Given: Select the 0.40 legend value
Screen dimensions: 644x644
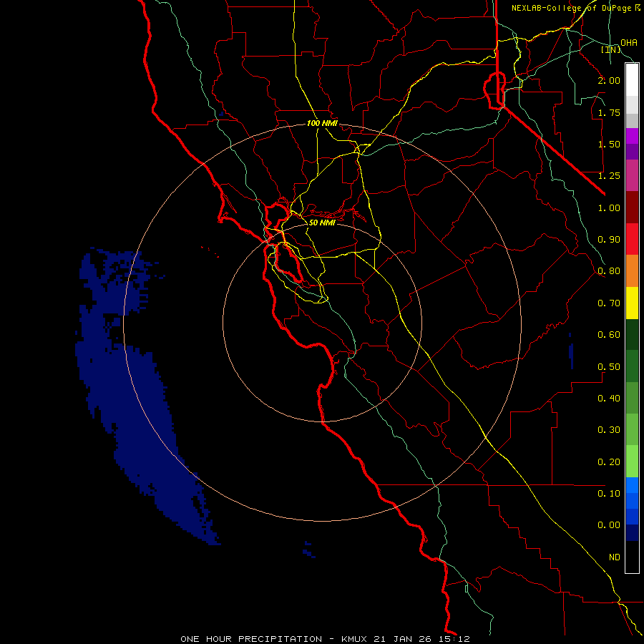Looking at the screenshot, I should click(x=609, y=399).
